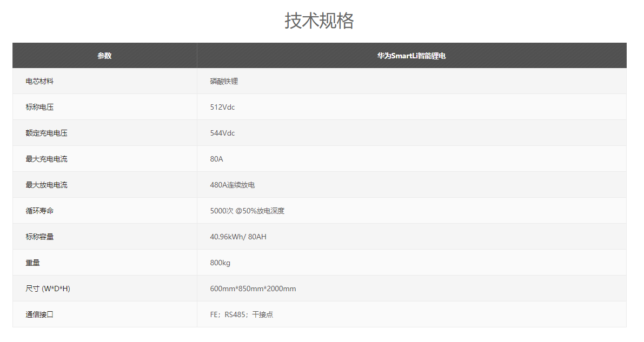Select the 800kg value

(x=220, y=263)
